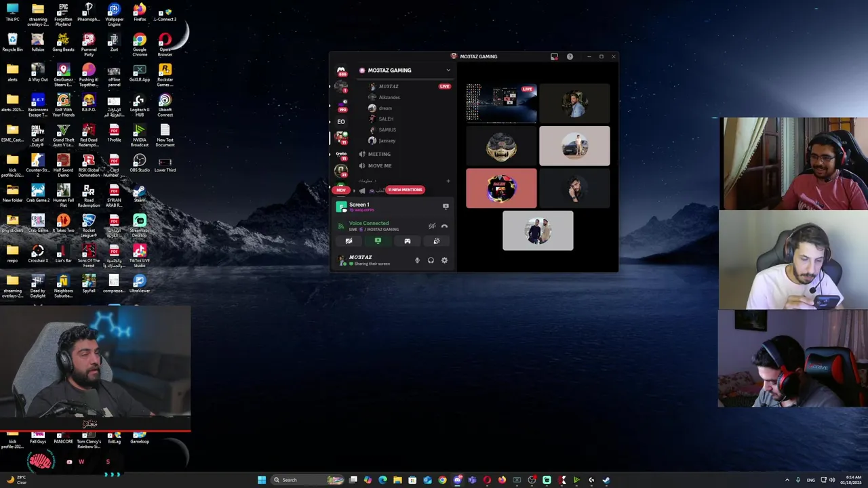868x488 pixels.
Task: Open Logitech G HUB shortcut
Action: point(140,105)
